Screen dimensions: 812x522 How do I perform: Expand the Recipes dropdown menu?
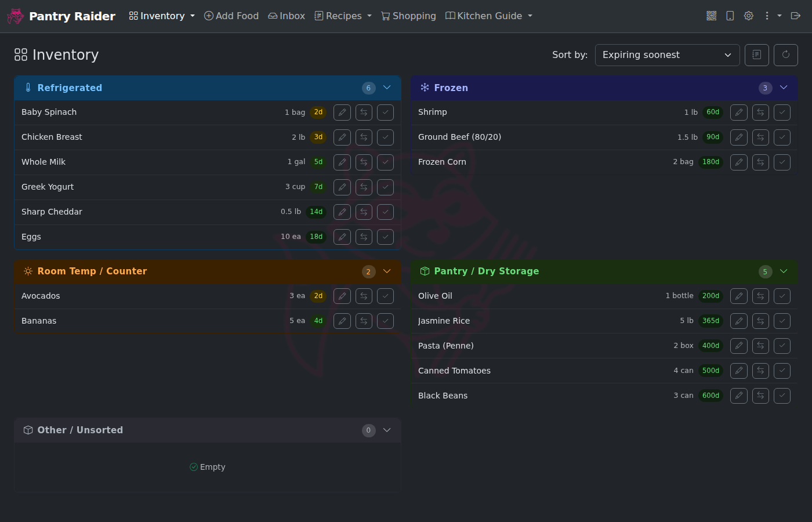tap(343, 16)
